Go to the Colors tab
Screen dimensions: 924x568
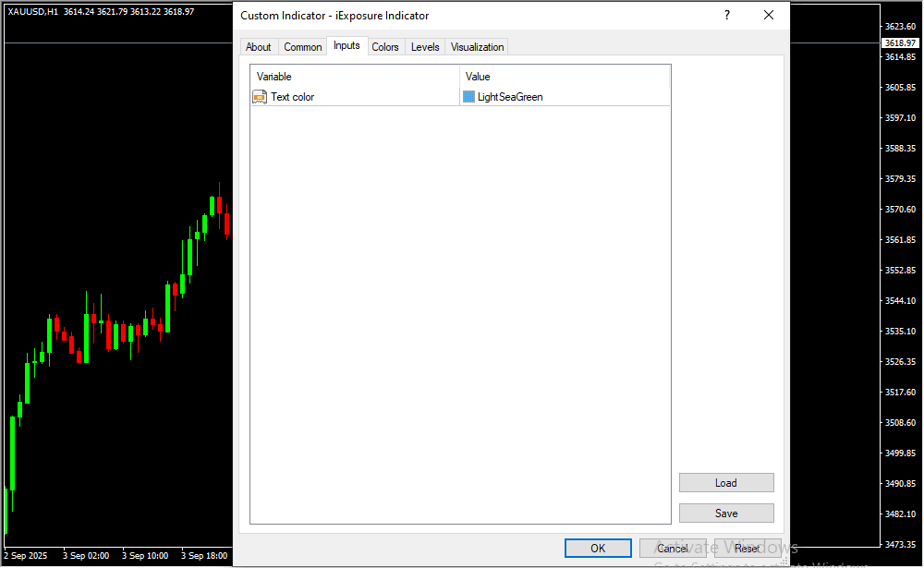[x=385, y=47]
